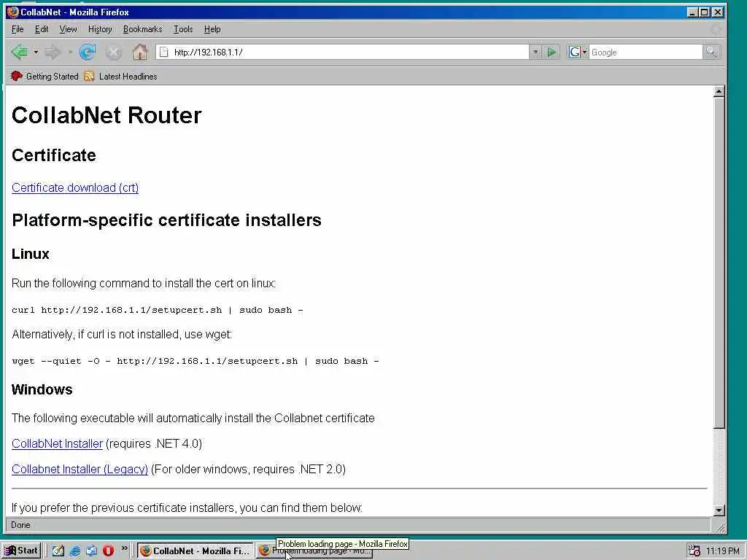Click the window resize grip in the status bar
Screen dimensions: 747x560
coord(721,528)
